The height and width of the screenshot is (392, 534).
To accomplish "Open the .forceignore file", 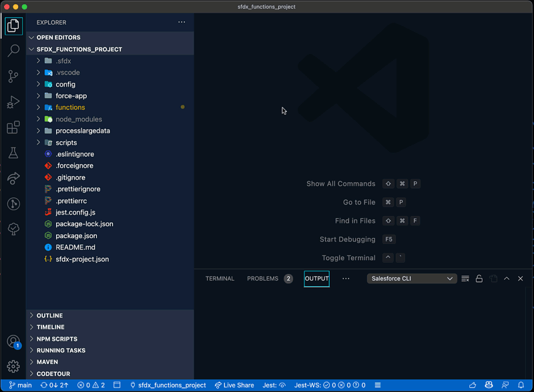I will tap(110, 166).
